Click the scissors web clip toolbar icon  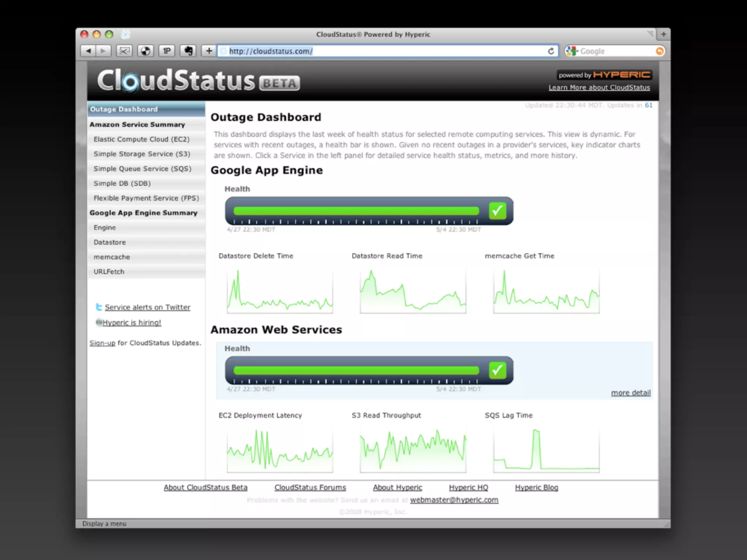(x=124, y=51)
